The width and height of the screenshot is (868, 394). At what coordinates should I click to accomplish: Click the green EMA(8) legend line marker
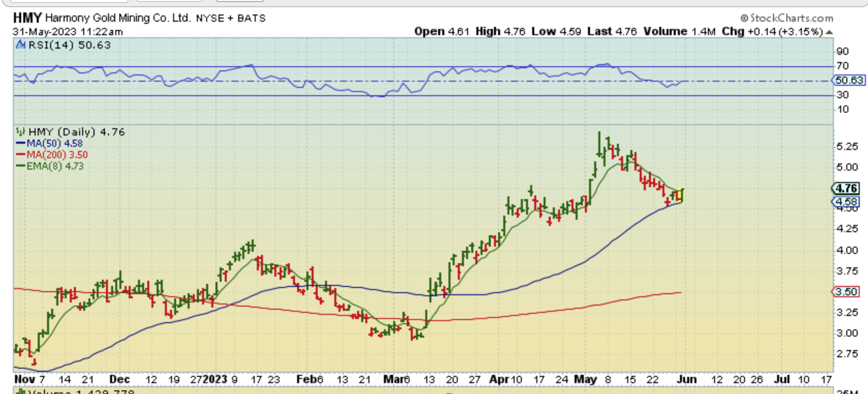(21, 166)
